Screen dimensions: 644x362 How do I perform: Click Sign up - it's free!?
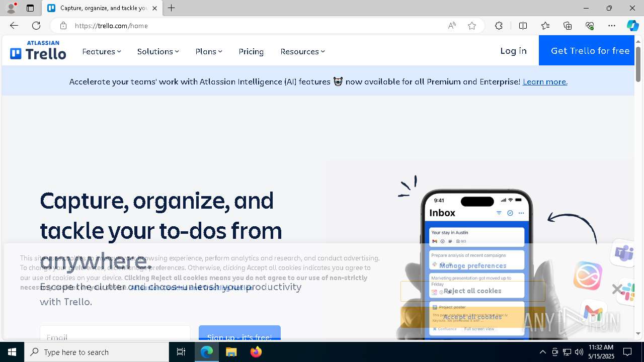click(x=239, y=333)
